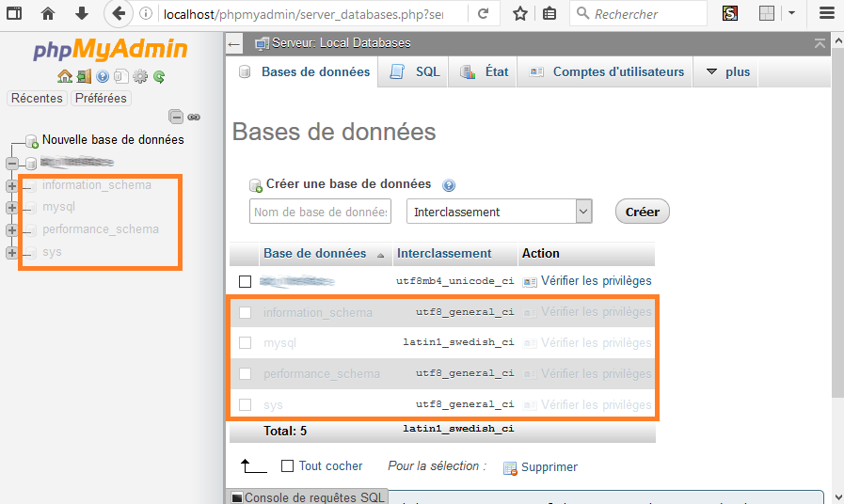Open the extension toolbar dropdown arrow
The image size is (844, 504).
point(791,13)
